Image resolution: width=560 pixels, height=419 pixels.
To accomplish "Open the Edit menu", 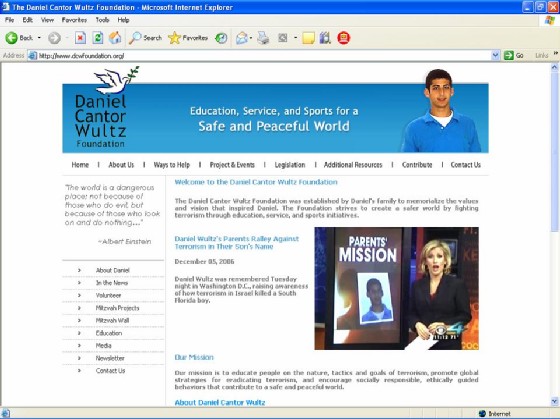I will click(x=28, y=20).
